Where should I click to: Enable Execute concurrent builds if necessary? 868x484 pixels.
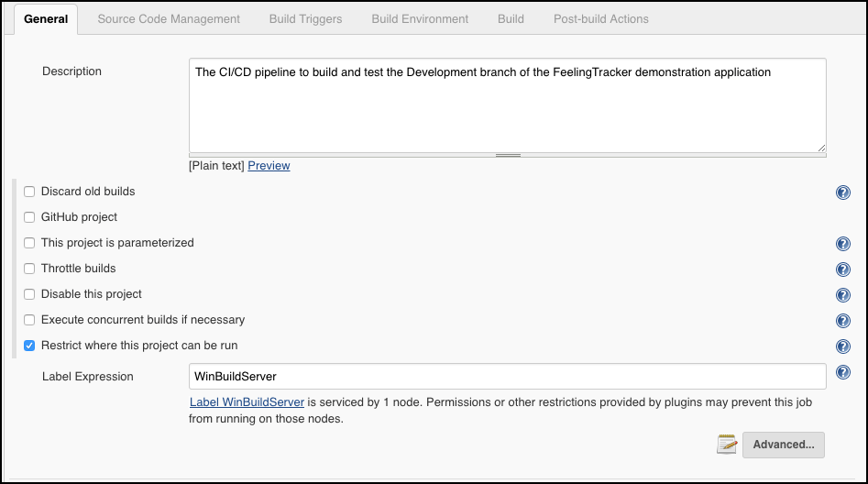pos(29,320)
